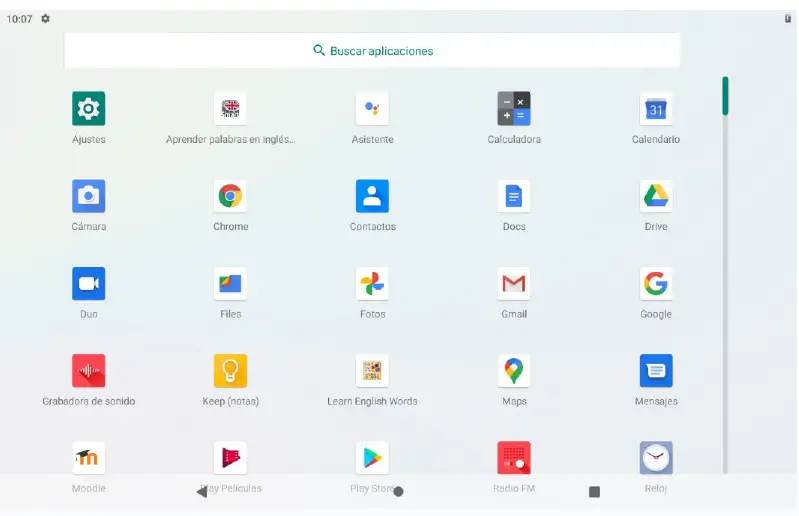This screenshot has width=799, height=516.
Task: Launch Google Docs
Action: (514, 196)
